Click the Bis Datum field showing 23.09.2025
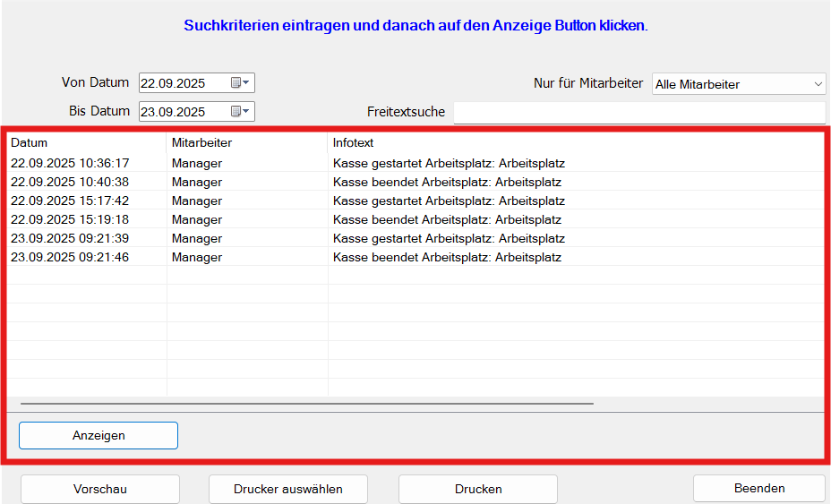 coord(197,111)
